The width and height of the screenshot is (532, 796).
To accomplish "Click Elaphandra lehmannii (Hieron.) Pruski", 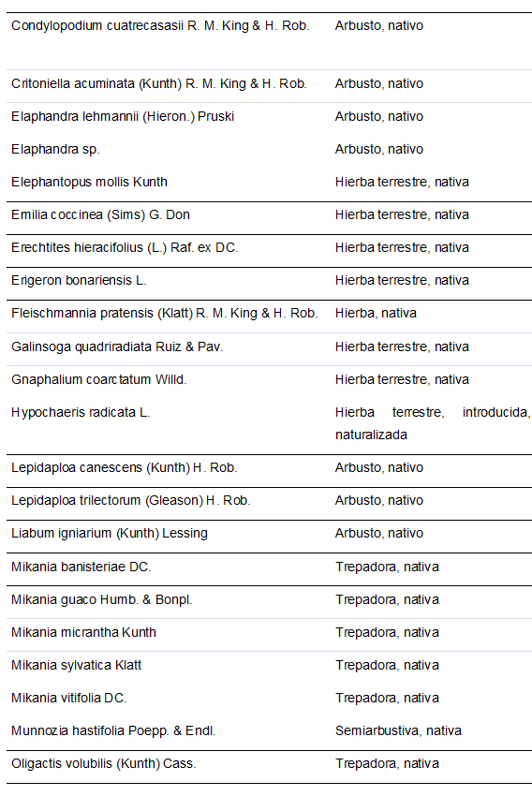I will pos(123,117).
